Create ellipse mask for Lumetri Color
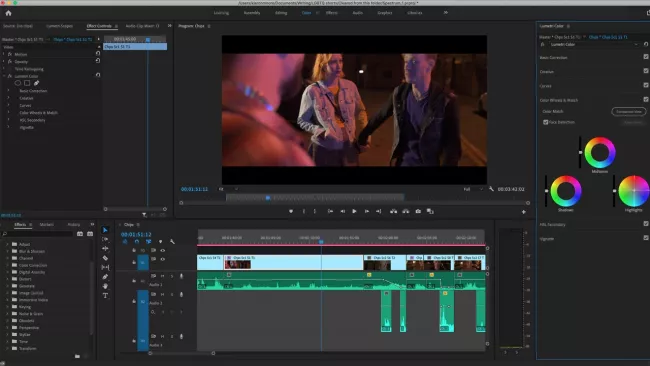Viewport: 650px width, 366px height. pyautogui.click(x=18, y=83)
